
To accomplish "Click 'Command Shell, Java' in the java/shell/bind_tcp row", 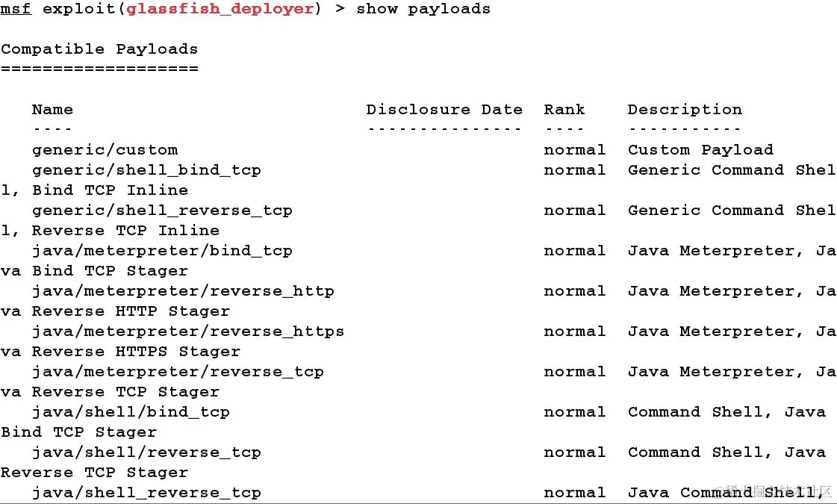I will pos(727,412).
